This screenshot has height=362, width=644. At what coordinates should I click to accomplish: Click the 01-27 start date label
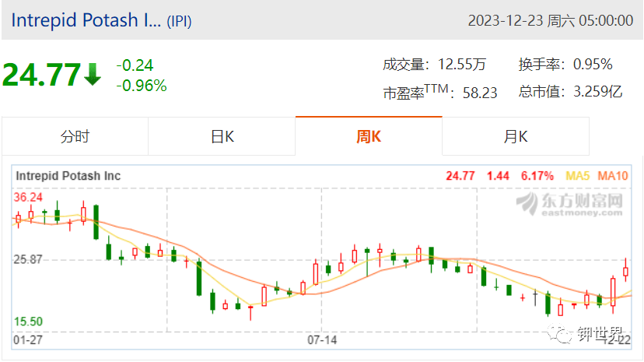pyautogui.click(x=28, y=340)
